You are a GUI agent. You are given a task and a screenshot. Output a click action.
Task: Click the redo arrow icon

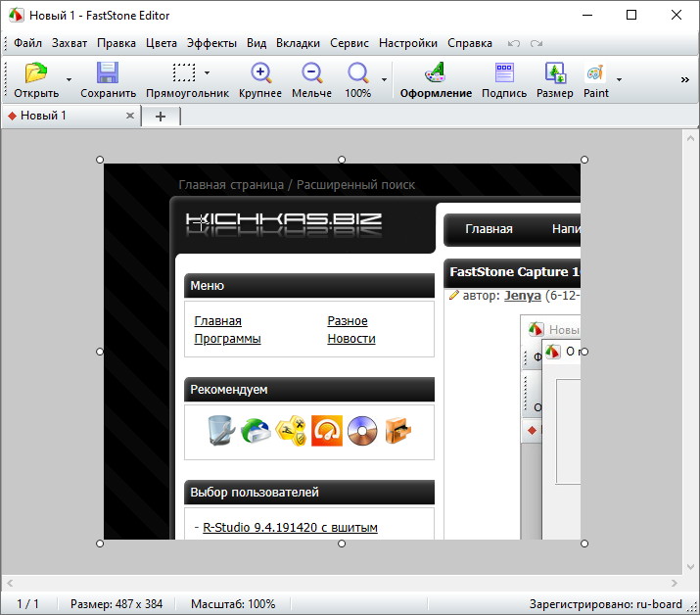[x=537, y=43]
